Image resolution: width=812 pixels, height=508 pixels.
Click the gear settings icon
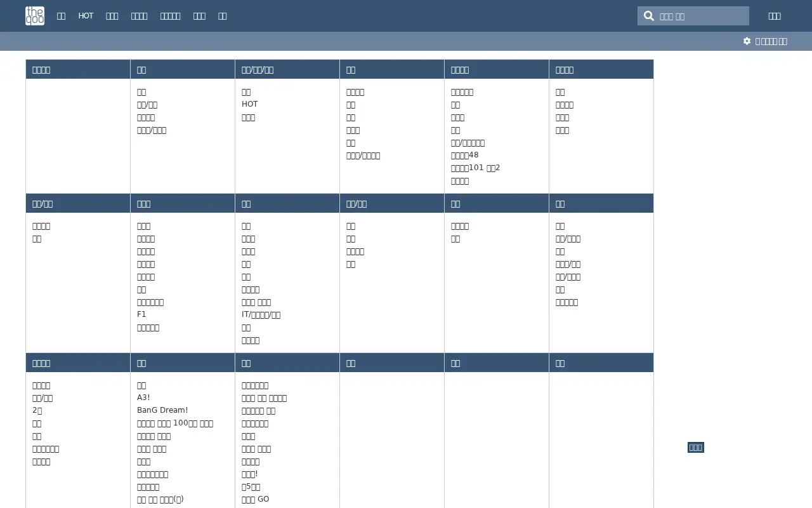tap(747, 41)
